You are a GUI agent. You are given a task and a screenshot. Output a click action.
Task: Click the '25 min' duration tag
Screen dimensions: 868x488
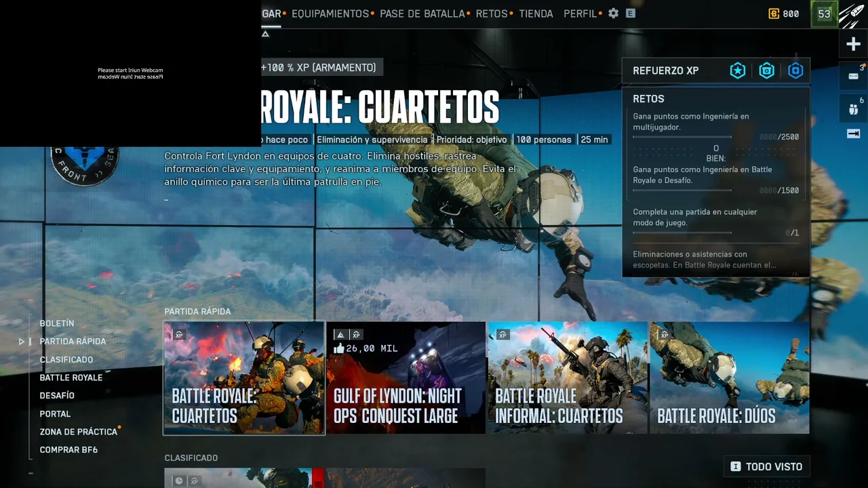point(594,140)
